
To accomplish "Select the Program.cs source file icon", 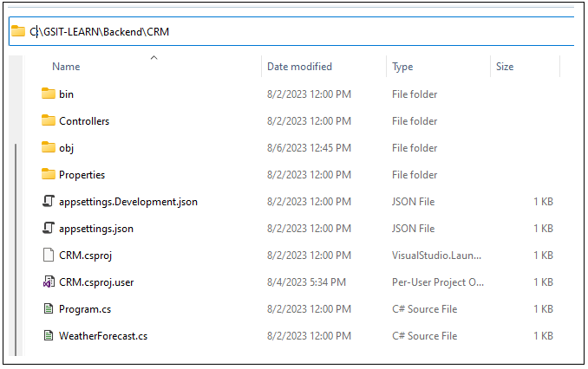I will coord(48,308).
